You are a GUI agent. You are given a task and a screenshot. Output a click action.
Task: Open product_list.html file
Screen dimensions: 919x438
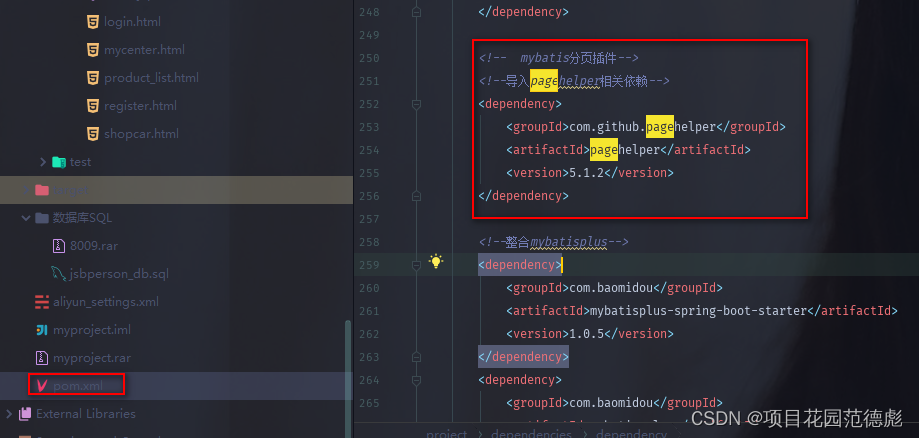(151, 77)
